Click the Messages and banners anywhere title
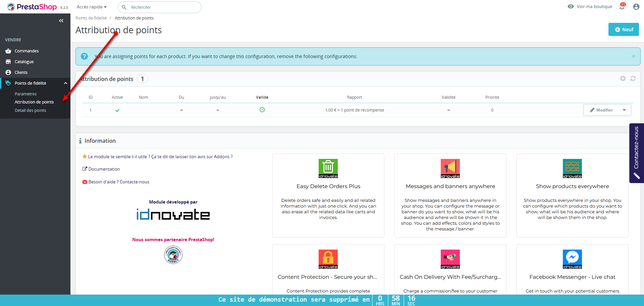The width and height of the screenshot is (644, 306). coord(450,186)
